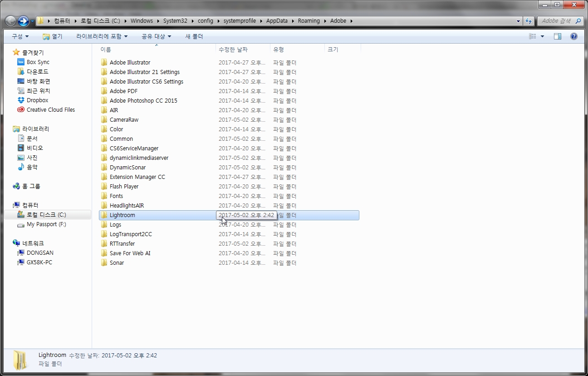This screenshot has width=588, height=376.
Task: Select Dropbox in the sidebar
Action: [37, 100]
